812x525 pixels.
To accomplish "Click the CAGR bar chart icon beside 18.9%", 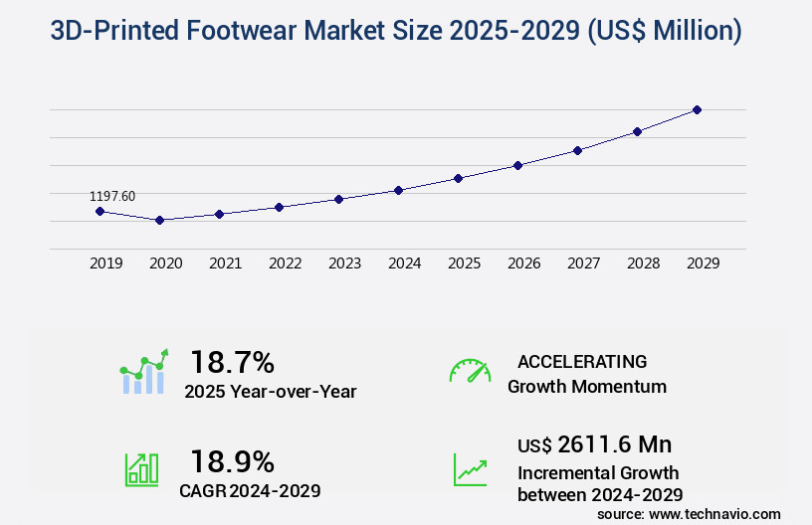I will coord(141,469).
